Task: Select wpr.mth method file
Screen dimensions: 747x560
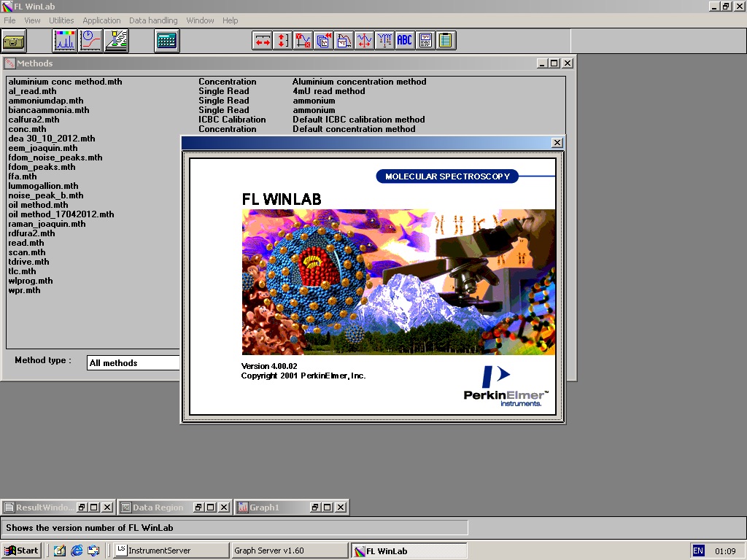Action: coord(24,290)
